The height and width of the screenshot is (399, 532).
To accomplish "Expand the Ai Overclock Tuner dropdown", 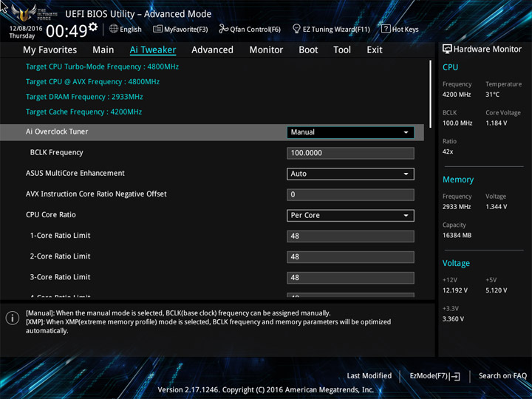I will [350, 132].
